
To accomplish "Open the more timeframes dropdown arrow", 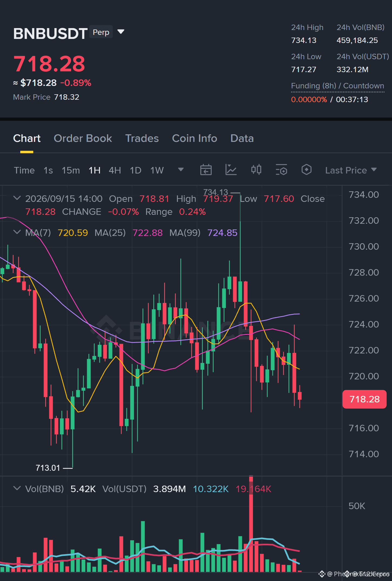I will point(181,170).
